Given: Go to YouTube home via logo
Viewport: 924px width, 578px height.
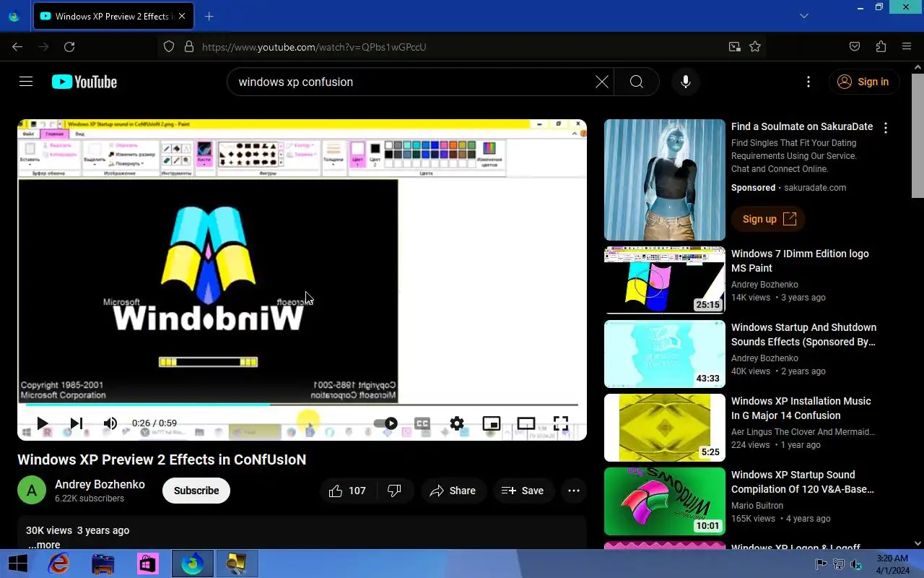Looking at the screenshot, I should tap(84, 82).
